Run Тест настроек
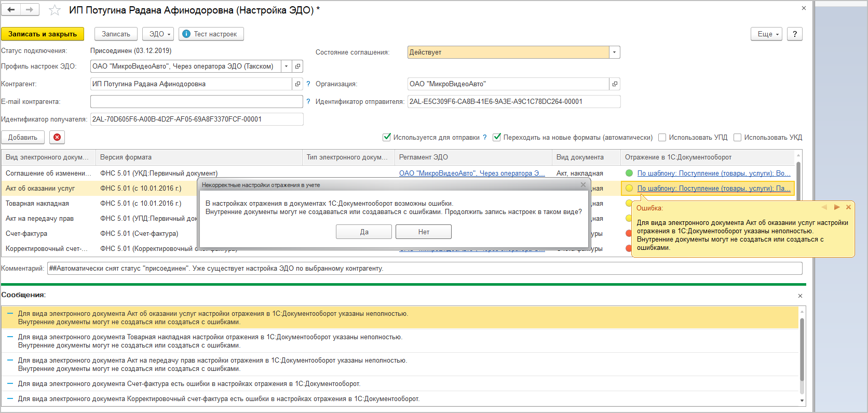The width and height of the screenshot is (868, 413). (x=211, y=34)
